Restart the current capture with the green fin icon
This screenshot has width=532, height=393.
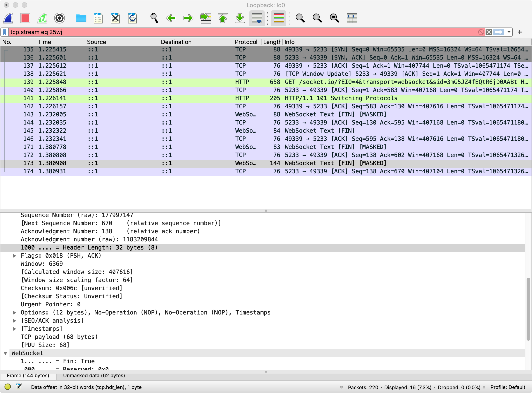42,18
